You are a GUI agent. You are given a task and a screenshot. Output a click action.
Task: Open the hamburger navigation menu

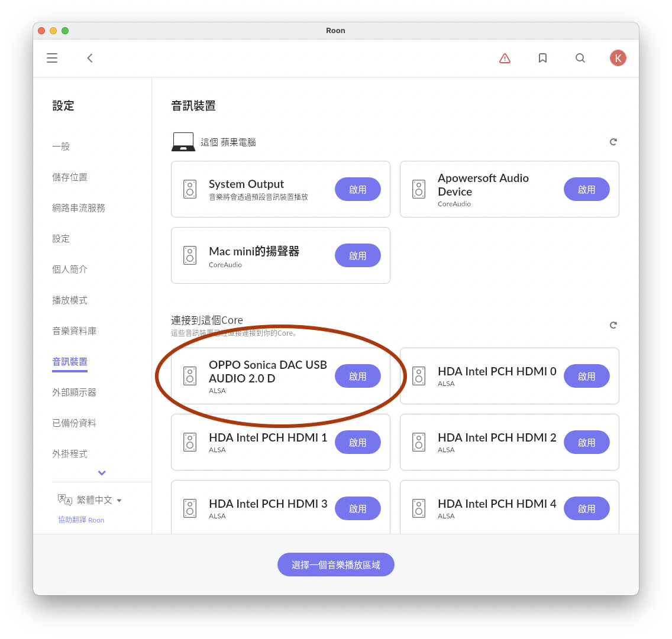tap(52, 58)
